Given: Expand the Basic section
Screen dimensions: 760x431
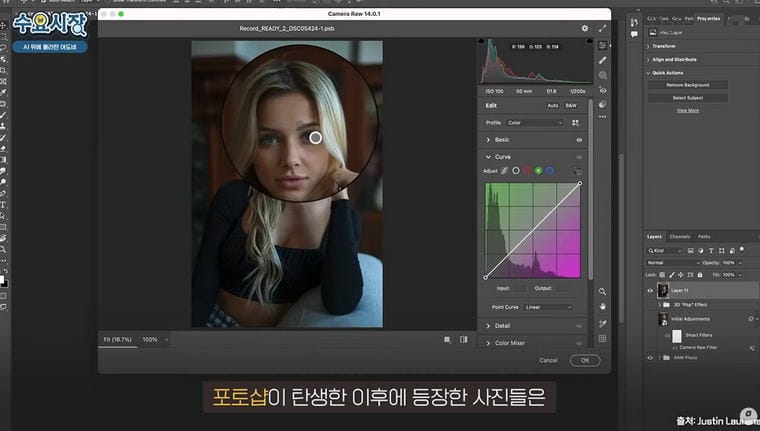Looking at the screenshot, I should [488, 140].
